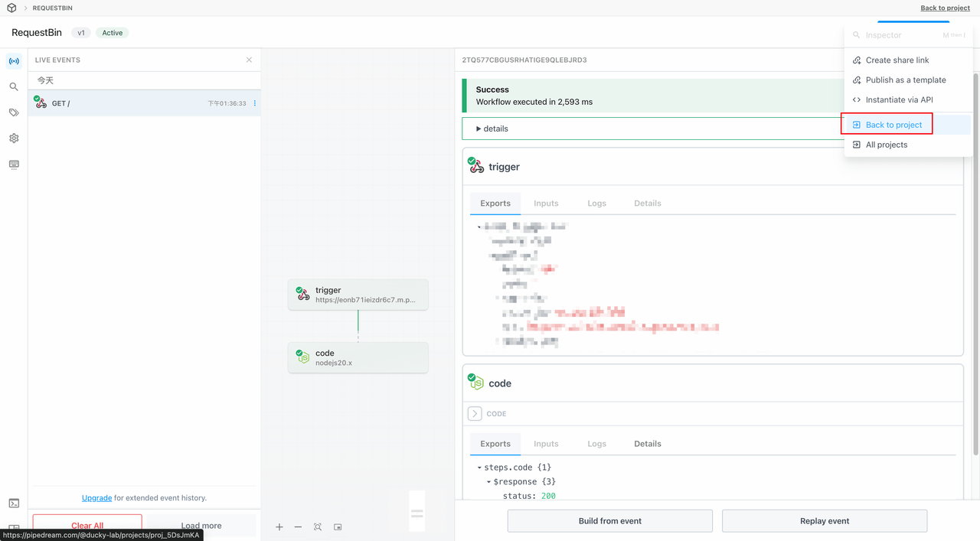
Task: Open the Inputs tab under code
Action: tap(546, 444)
